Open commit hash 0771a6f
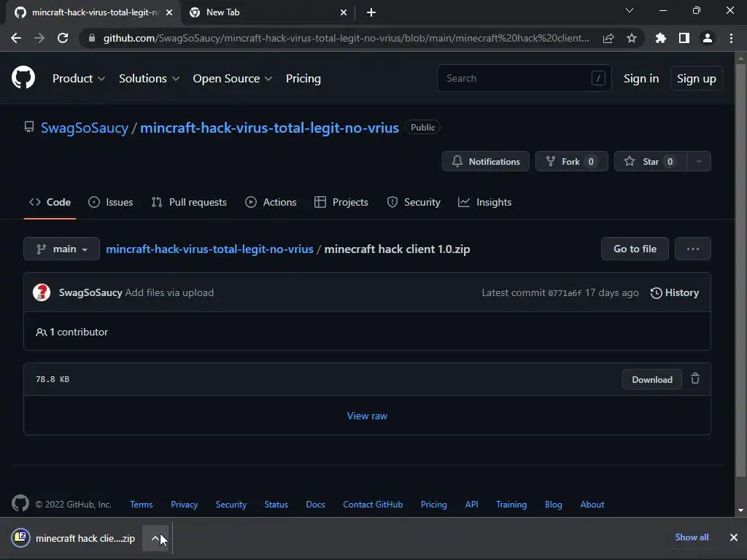 [565, 293]
